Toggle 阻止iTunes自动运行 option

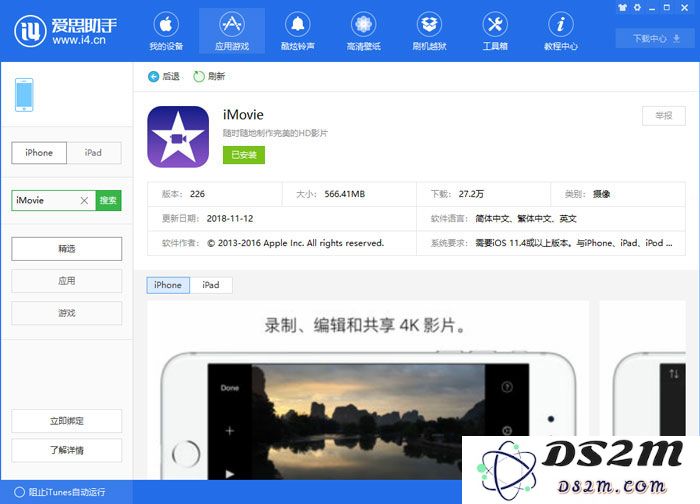60,492
